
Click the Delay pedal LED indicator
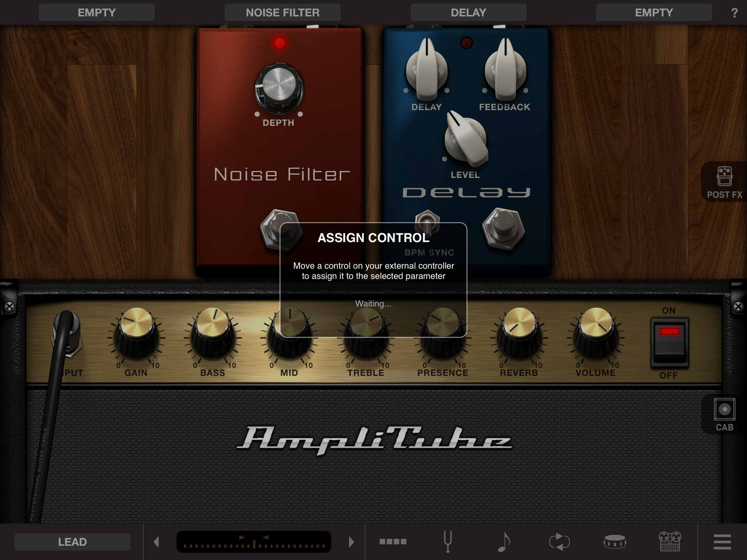point(467,43)
